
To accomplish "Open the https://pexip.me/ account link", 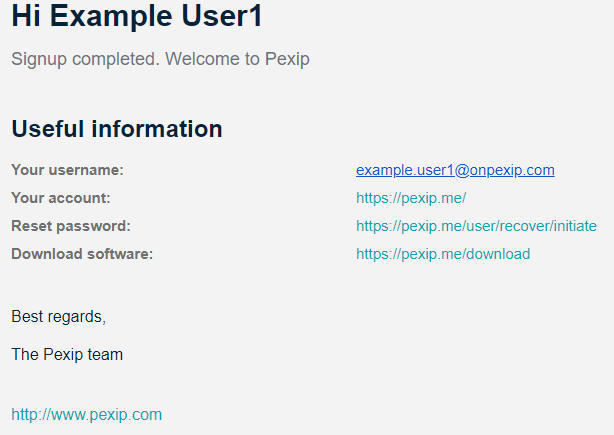I will point(411,198).
